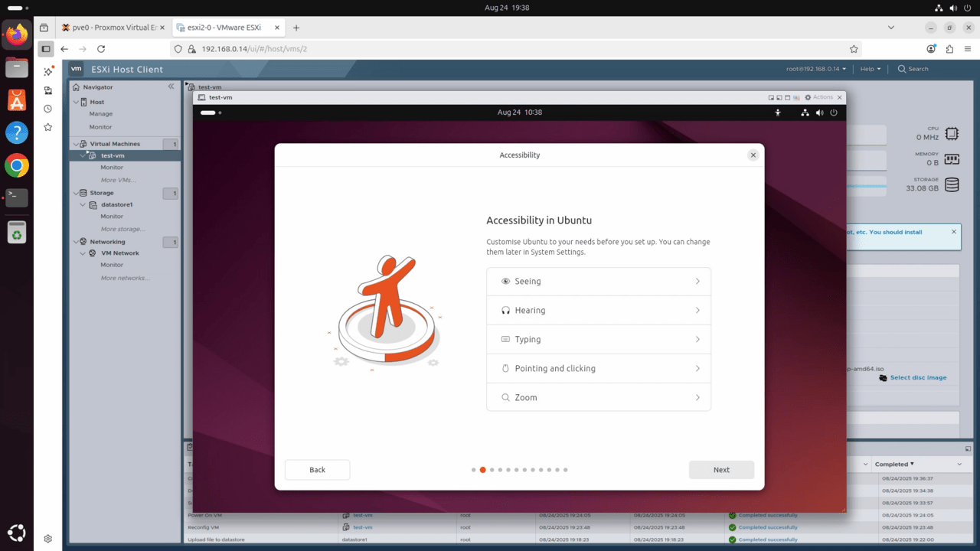Open the Help dock icon

[17, 132]
